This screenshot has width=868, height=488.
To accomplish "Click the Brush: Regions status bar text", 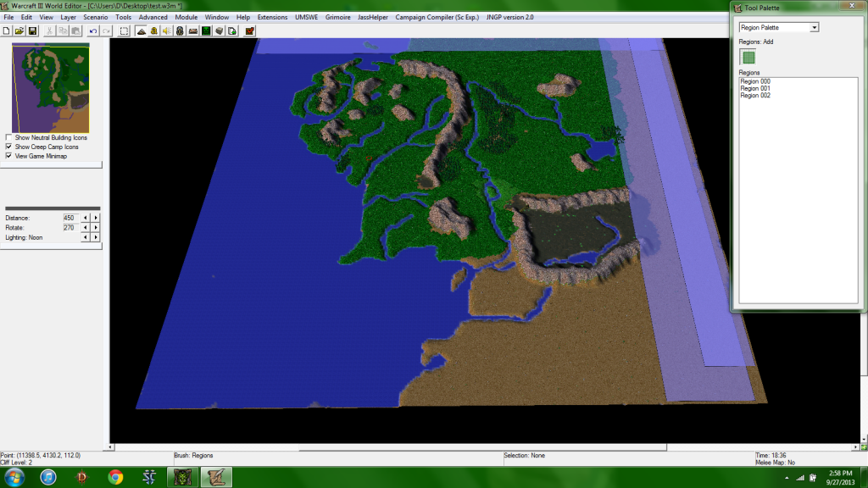I will (194, 455).
